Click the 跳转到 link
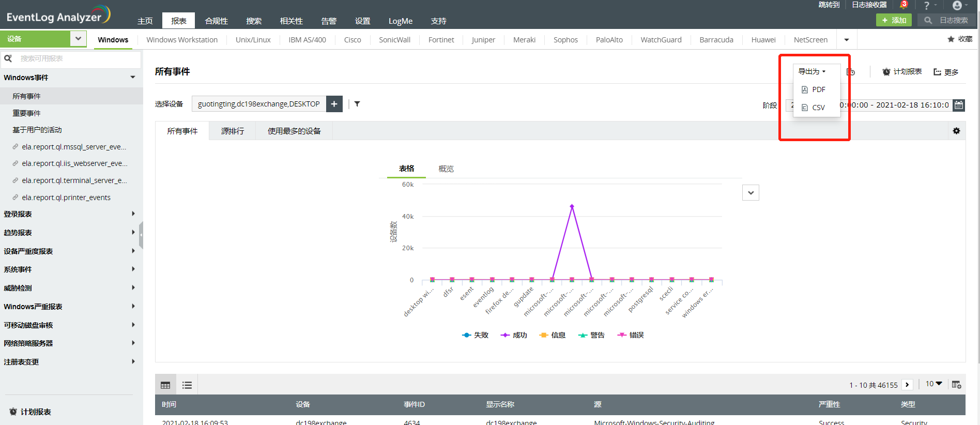980x425 pixels. [x=829, y=5]
